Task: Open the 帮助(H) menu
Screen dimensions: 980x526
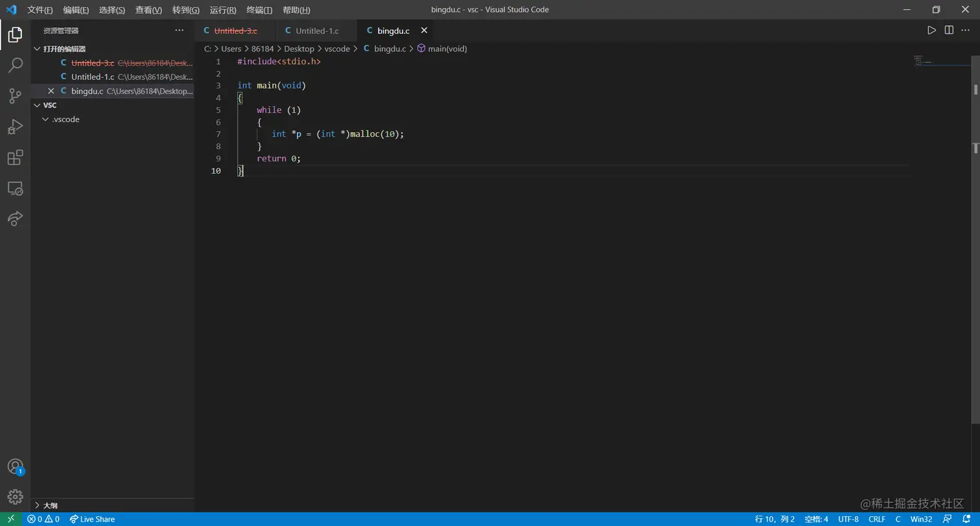Action: tap(296, 10)
